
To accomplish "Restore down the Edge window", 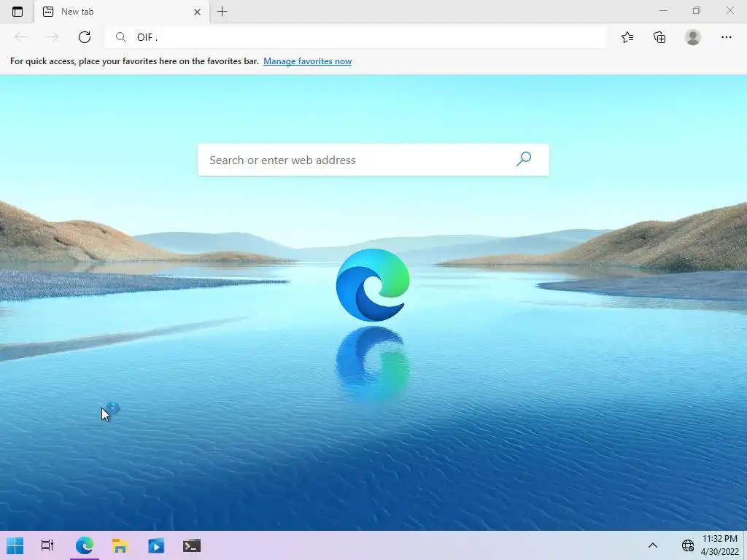I will (x=697, y=10).
